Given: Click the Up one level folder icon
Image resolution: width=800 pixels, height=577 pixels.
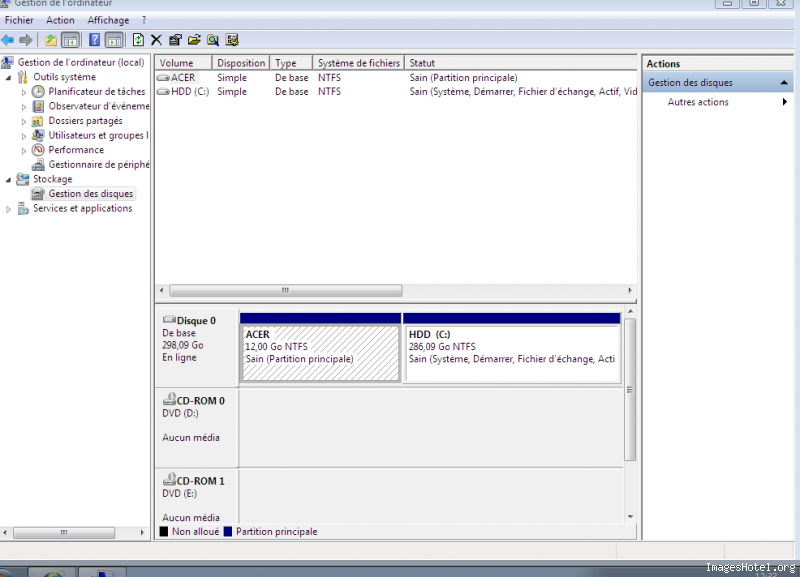Looking at the screenshot, I should pyautogui.click(x=51, y=40).
